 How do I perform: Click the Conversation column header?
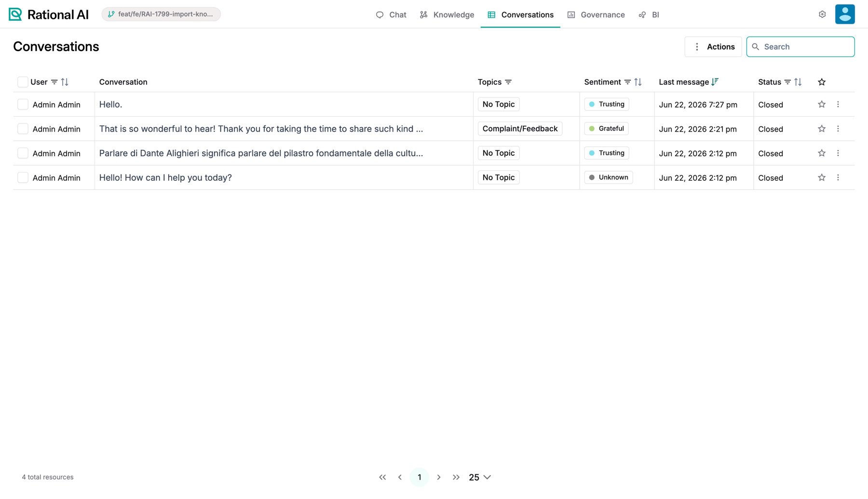[x=123, y=82]
